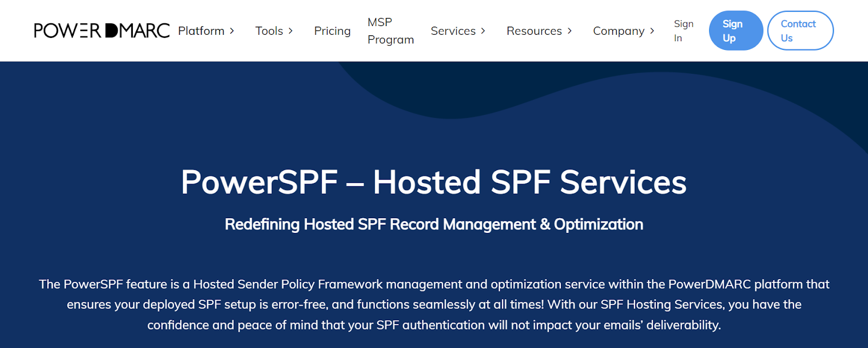Viewport: 868px width, 348px height.
Task: Click the PowerDMARC logo
Action: click(102, 30)
